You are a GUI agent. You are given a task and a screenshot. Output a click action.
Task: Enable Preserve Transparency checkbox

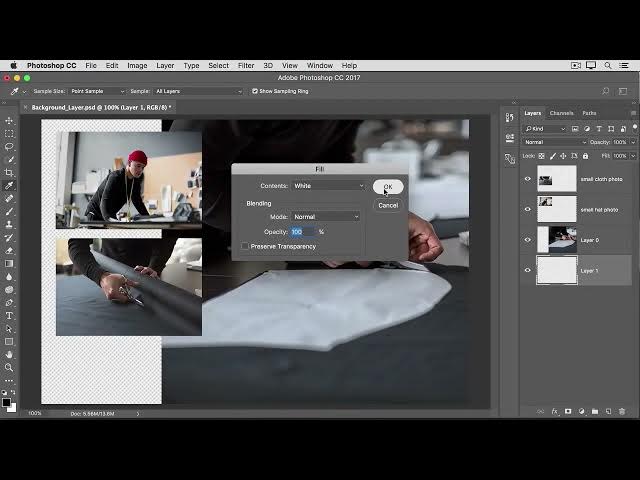pyautogui.click(x=245, y=246)
